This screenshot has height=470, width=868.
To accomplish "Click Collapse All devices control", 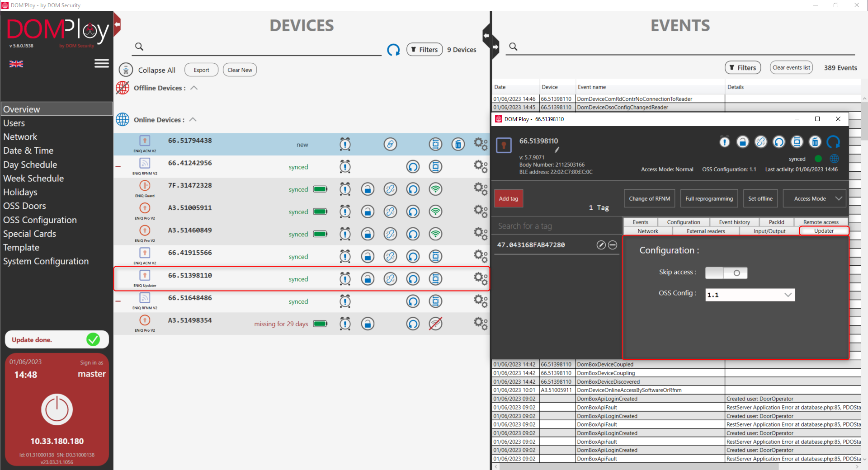I will [147, 70].
